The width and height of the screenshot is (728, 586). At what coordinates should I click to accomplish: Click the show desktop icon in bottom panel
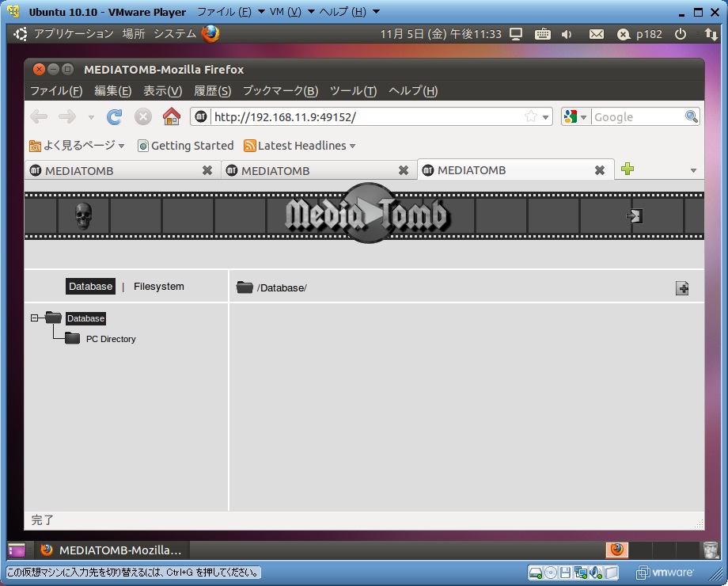[17, 550]
